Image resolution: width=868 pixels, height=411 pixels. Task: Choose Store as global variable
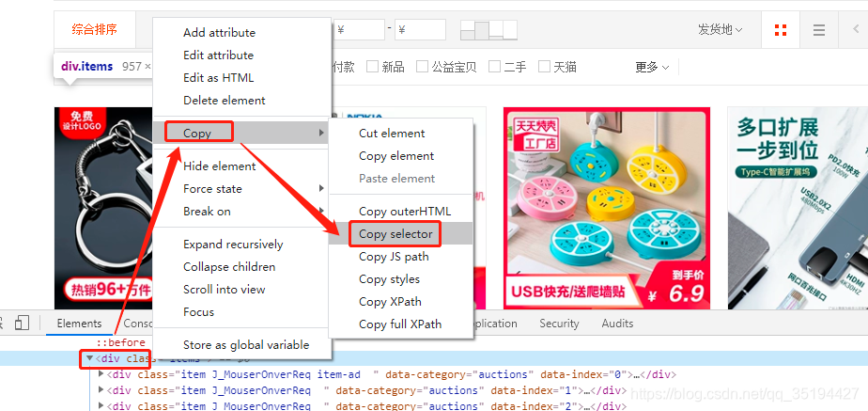coord(242,345)
